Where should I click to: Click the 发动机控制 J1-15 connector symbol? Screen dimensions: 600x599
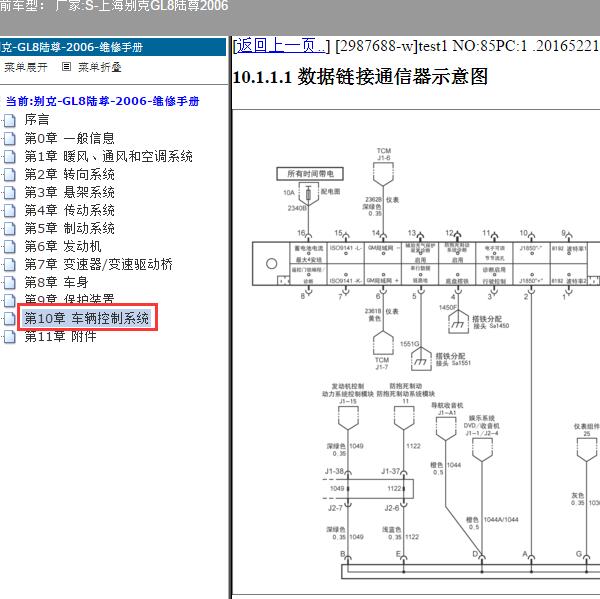pyautogui.click(x=348, y=418)
